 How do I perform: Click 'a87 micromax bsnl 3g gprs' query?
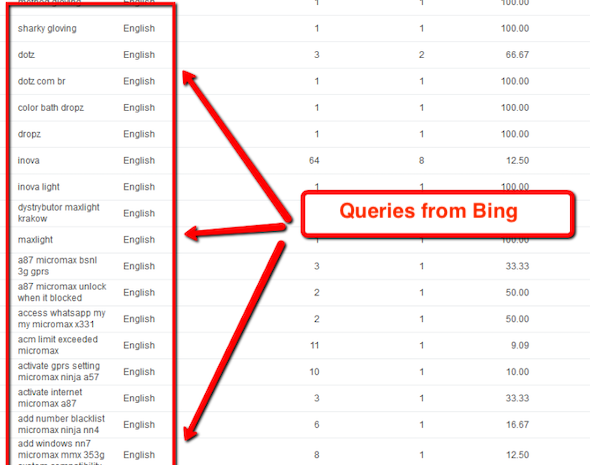click(57, 266)
